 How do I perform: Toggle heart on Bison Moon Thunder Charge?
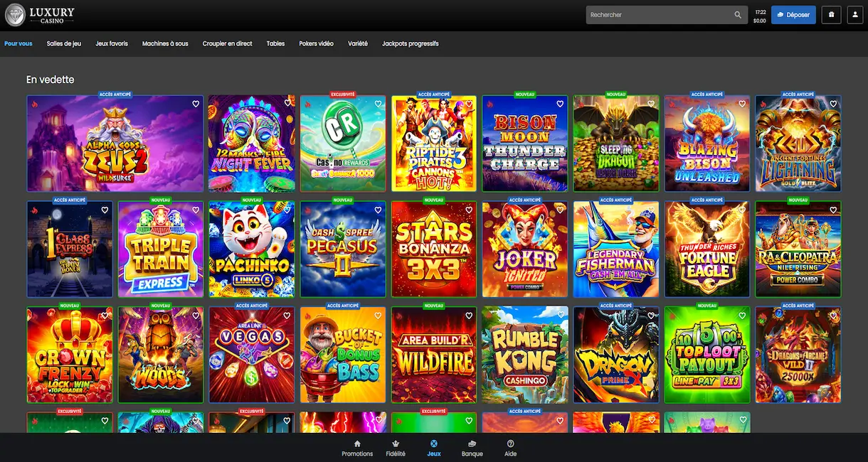point(560,104)
